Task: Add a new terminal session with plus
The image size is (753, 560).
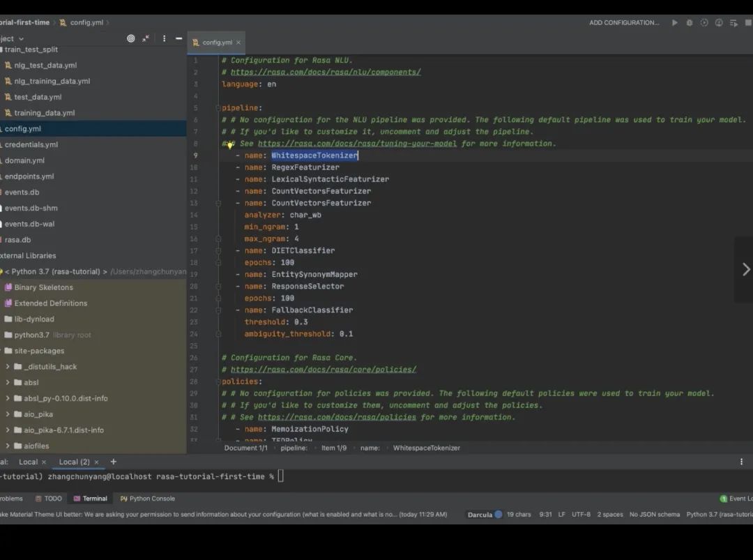Action: click(x=114, y=462)
